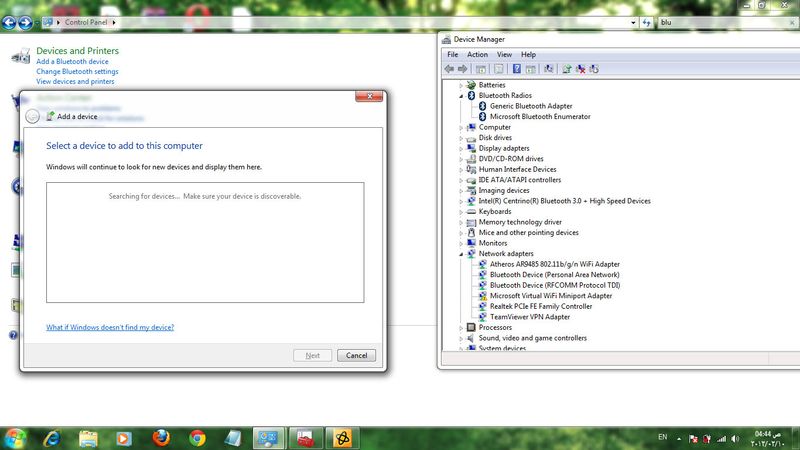Show hidden icons in the system tray
Screen dimensions: 800x450
tap(678, 438)
